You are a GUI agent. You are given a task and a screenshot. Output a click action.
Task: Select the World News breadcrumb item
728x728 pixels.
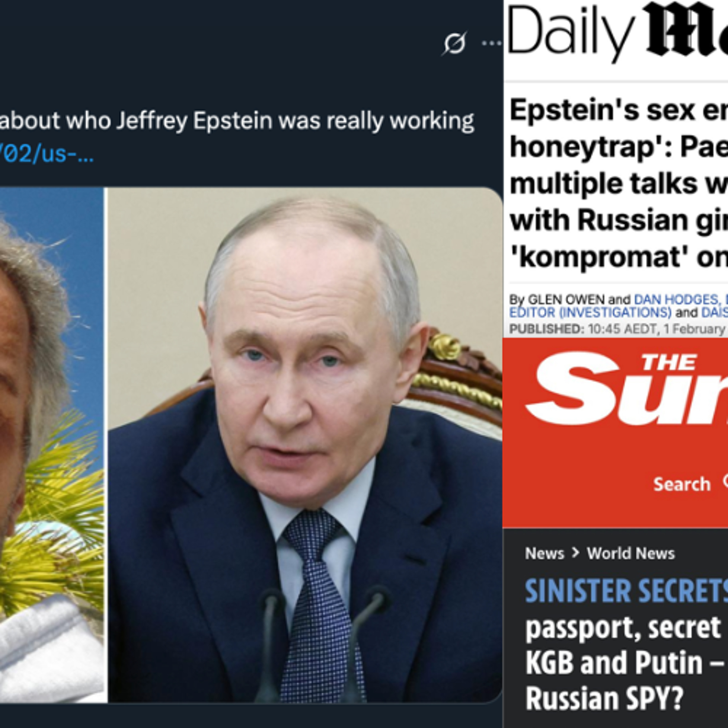(x=631, y=554)
